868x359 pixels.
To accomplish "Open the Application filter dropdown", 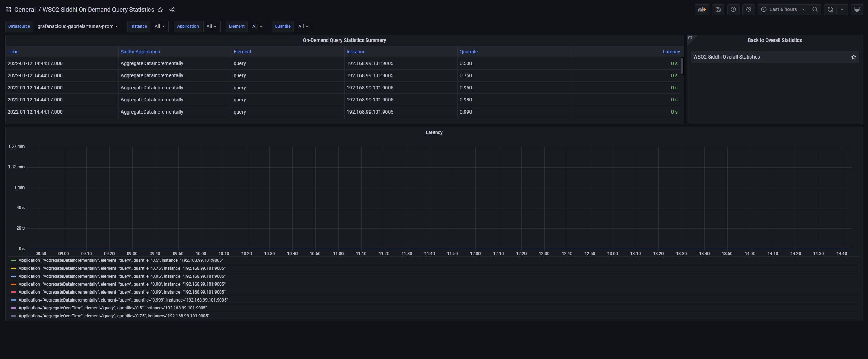I will click(212, 26).
